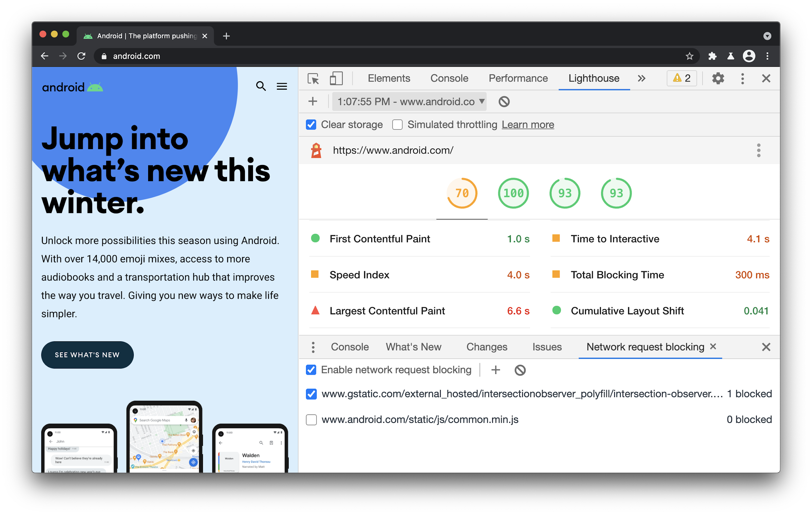Toggle Simulated throttling checkbox
This screenshot has width=812, height=515.
coord(397,125)
